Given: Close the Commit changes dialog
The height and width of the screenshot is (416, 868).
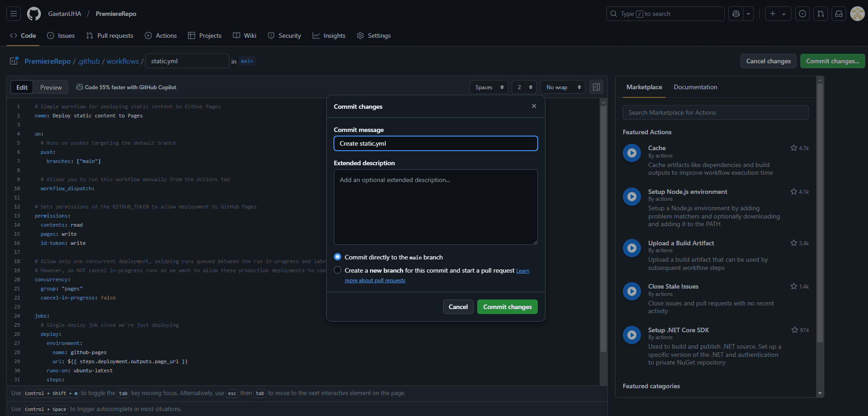Looking at the screenshot, I should 534,106.
